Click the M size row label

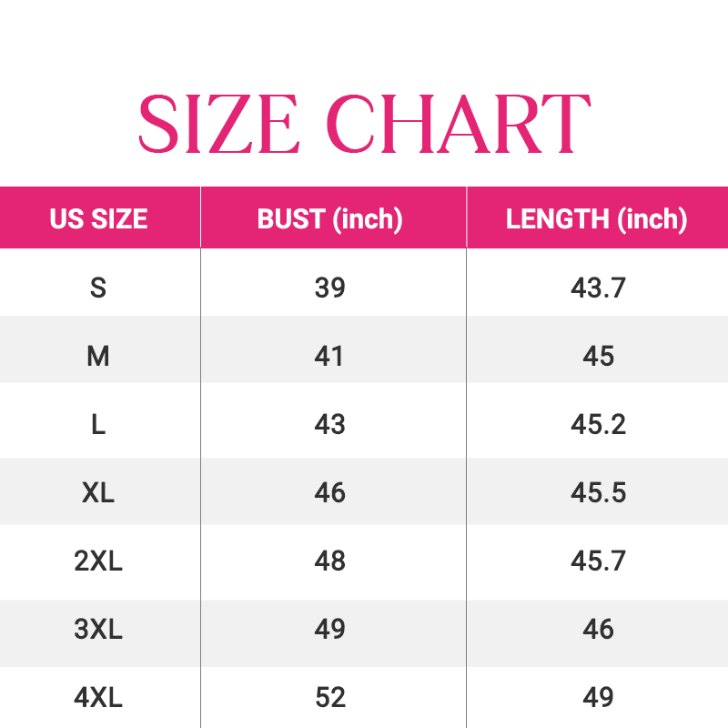coord(98,356)
